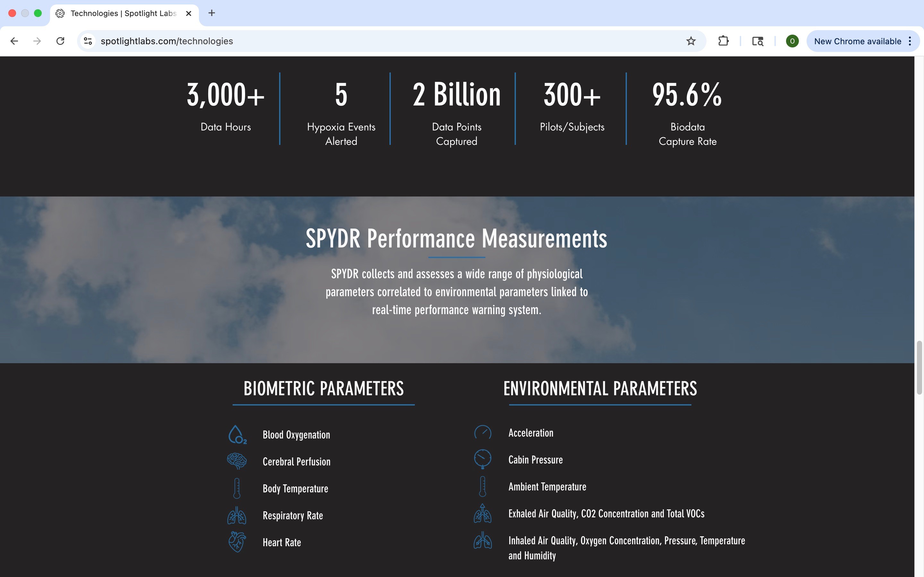Click the Blood Oxygenation droplet icon
Viewport: 924px width, 577px height.
pos(237,435)
